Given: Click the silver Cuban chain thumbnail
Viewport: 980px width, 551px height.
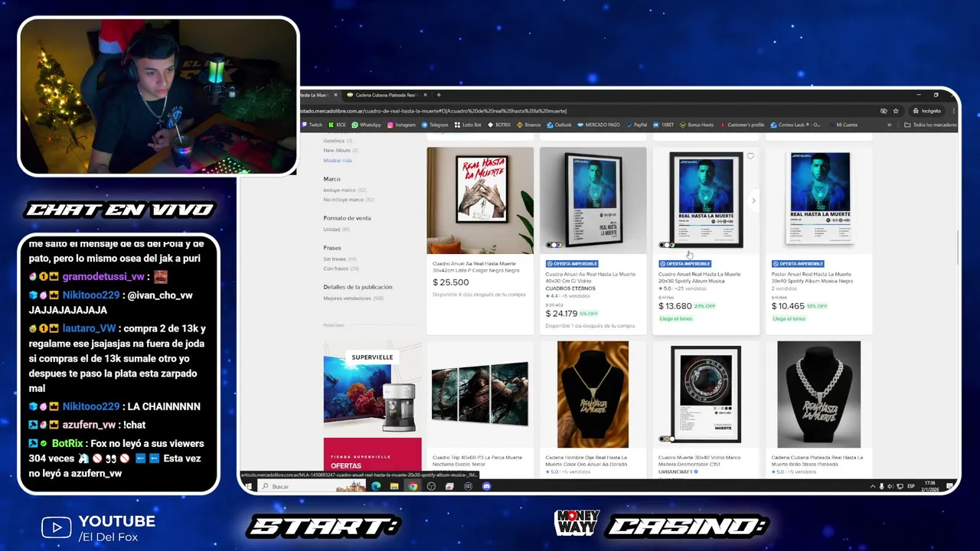Looking at the screenshot, I should (x=818, y=394).
